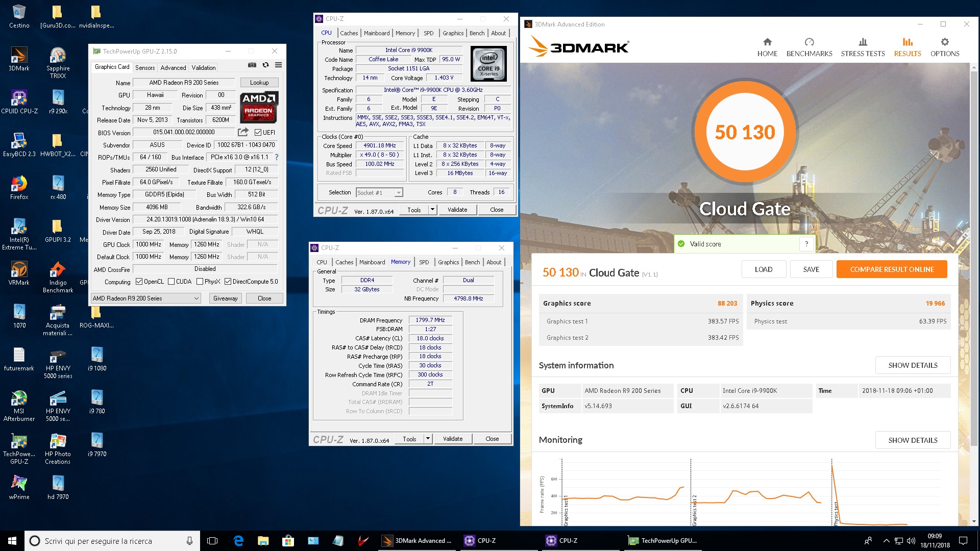Click the SAVE button in 3DMark

click(x=811, y=269)
